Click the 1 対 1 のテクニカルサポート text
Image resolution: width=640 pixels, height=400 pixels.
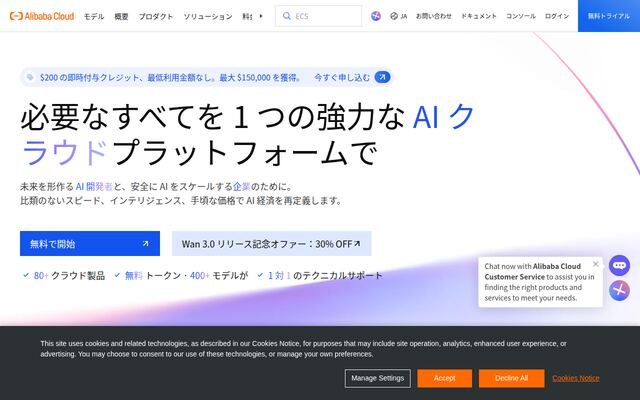(325, 276)
